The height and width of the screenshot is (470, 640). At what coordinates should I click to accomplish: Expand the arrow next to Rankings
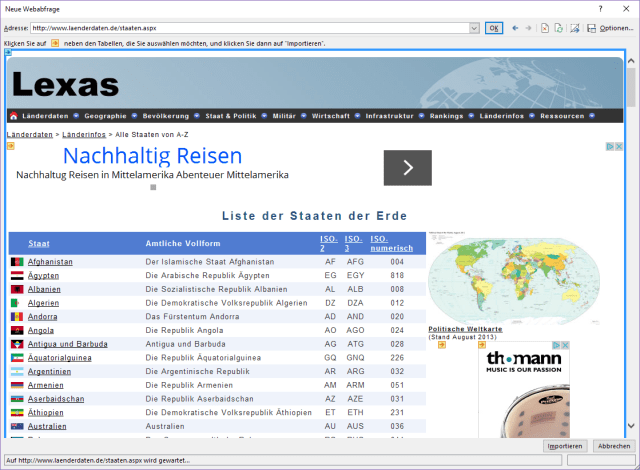point(471,116)
